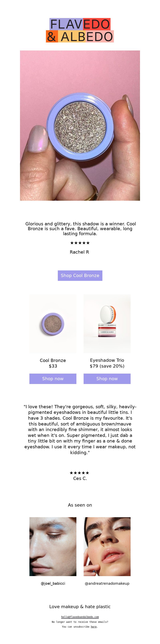The image size is (160, 644).
Task: Click the five-star rating above Ces C.
Action: click(79, 473)
